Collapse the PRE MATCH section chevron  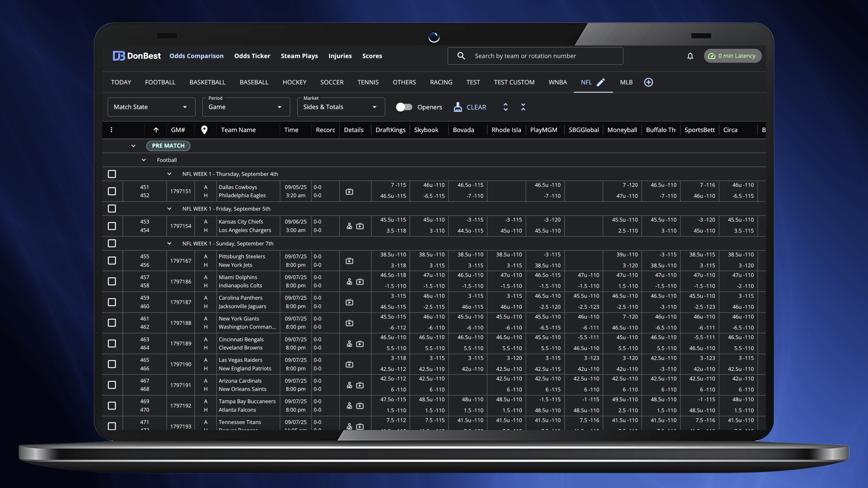tap(133, 146)
